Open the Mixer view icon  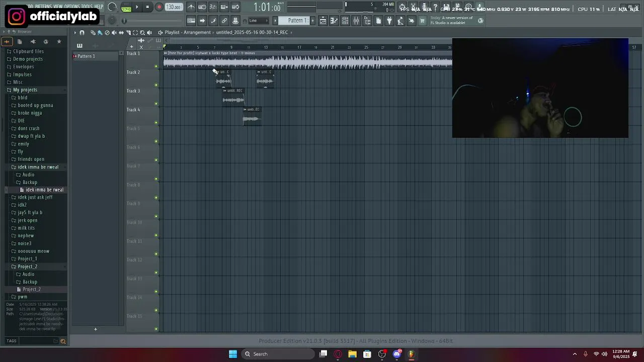pos(356,21)
